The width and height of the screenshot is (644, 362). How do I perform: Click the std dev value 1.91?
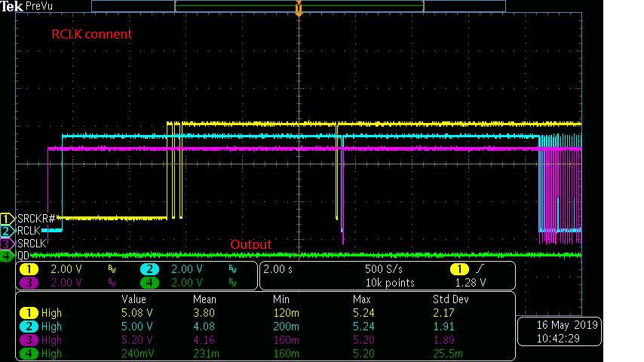(443, 327)
